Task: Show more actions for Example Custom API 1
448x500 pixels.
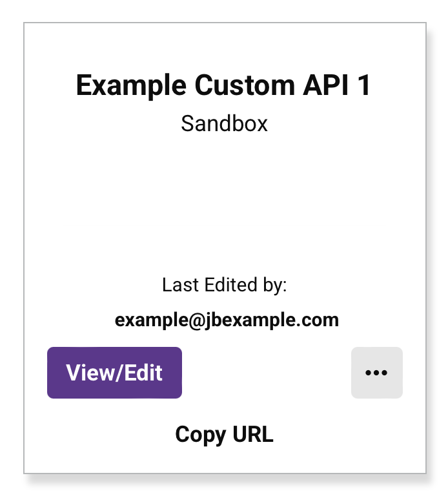Action: pos(376,373)
